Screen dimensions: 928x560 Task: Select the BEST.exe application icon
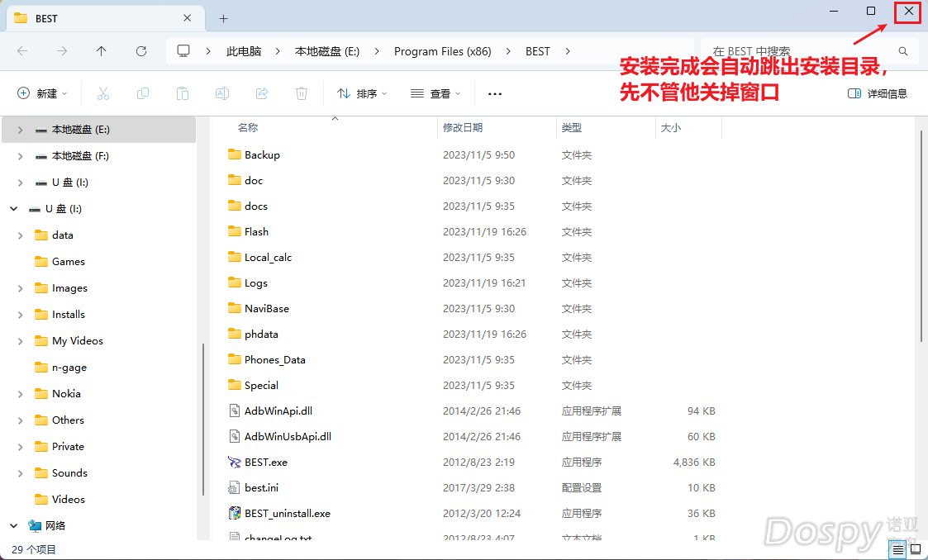[235, 463]
